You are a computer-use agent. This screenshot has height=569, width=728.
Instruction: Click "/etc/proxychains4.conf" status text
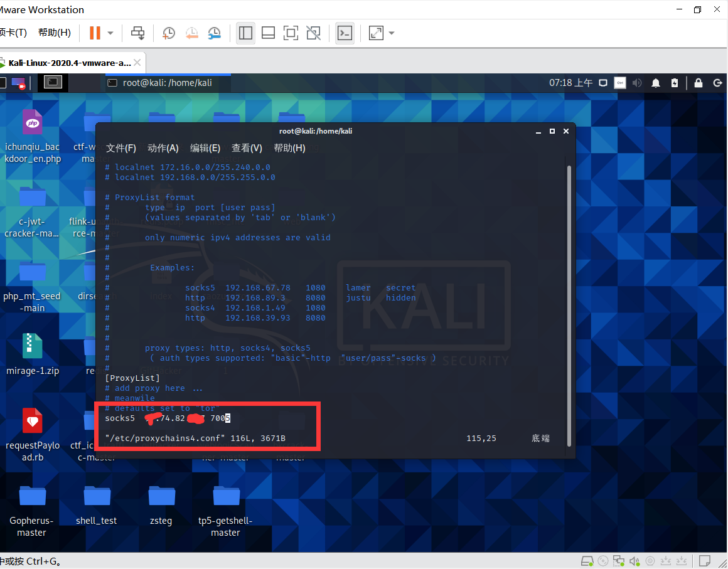[165, 438]
